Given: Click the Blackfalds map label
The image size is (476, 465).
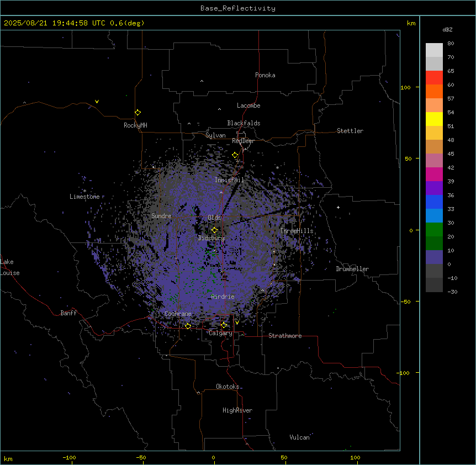Looking at the screenshot, I should pos(244,123).
